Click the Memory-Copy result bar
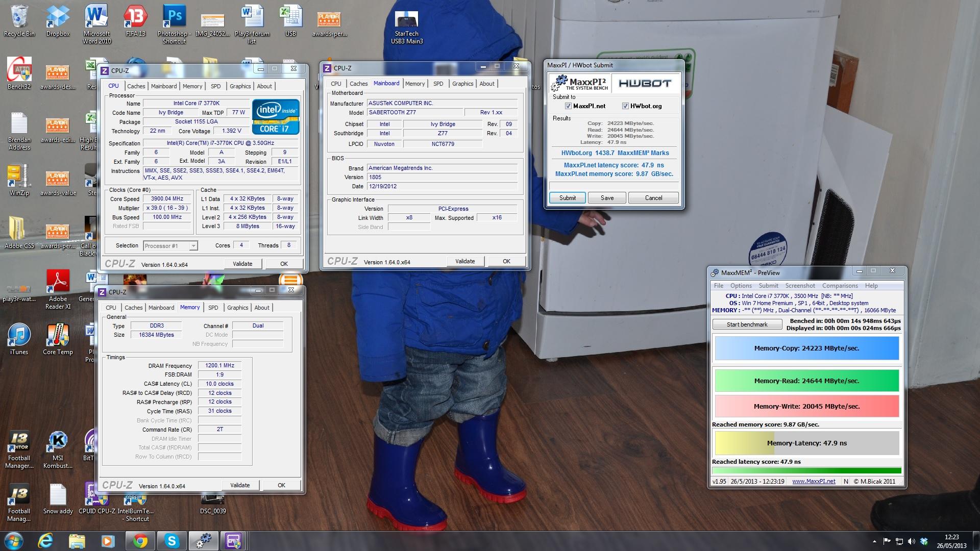Viewport: 980px width, 551px height. pos(806,348)
